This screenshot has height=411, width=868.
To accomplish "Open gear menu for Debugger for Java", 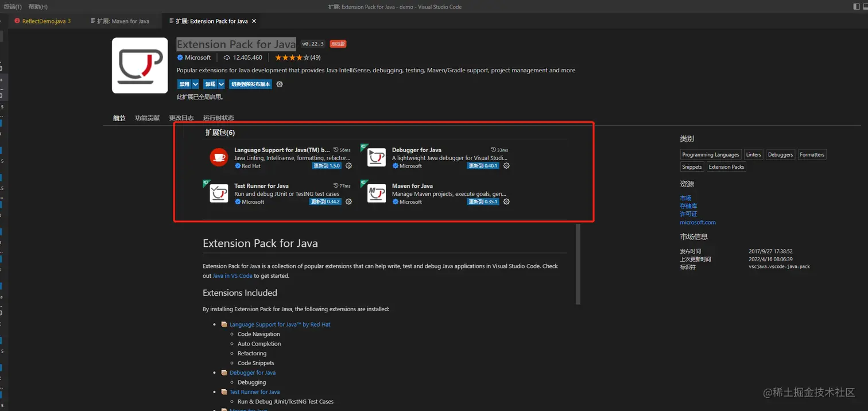I will tap(506, 166).
